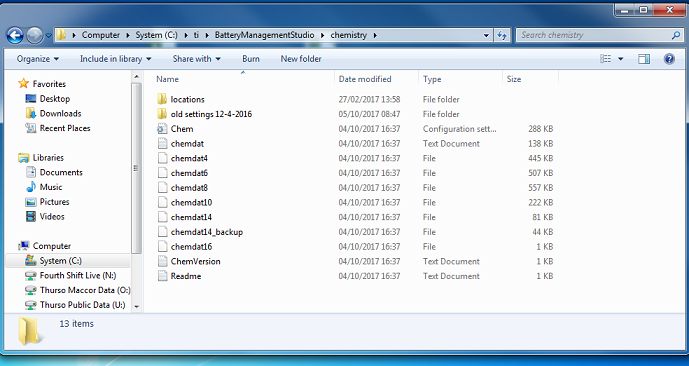Open the Pictures library
This screenshot has height=366, width=689.
pyautogui.click(x=54, y=202)
